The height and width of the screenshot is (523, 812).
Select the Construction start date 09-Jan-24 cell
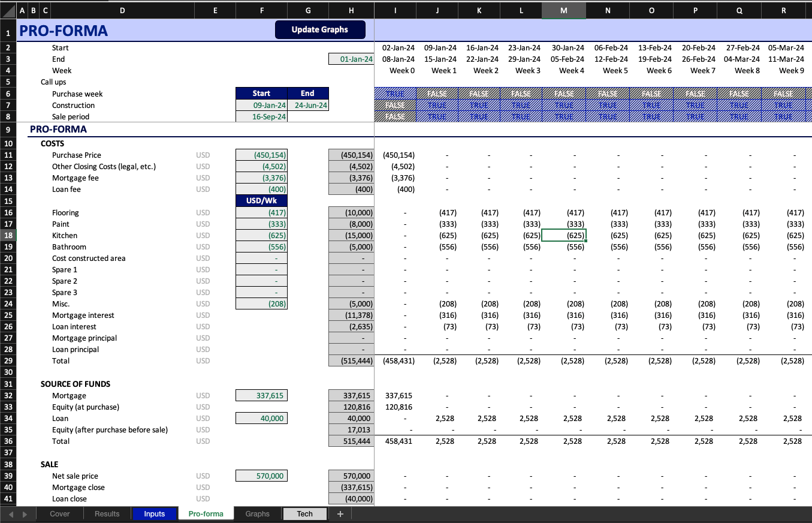261,105
